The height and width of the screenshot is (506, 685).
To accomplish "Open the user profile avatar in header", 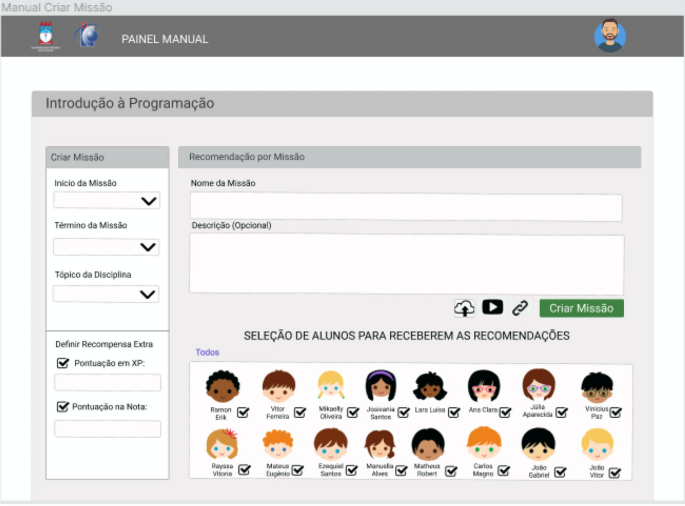I will (609, 37).
